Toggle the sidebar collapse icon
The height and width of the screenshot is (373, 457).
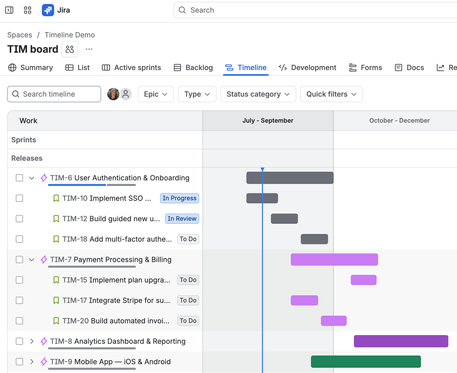(9, 10)
